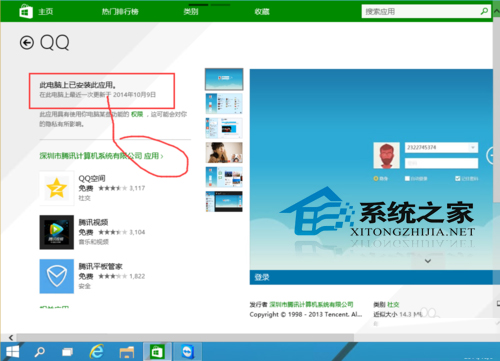Click the magnifier search icon in Store
The width and height of the screenshot is (500, 361).
[x=484, y=12]
